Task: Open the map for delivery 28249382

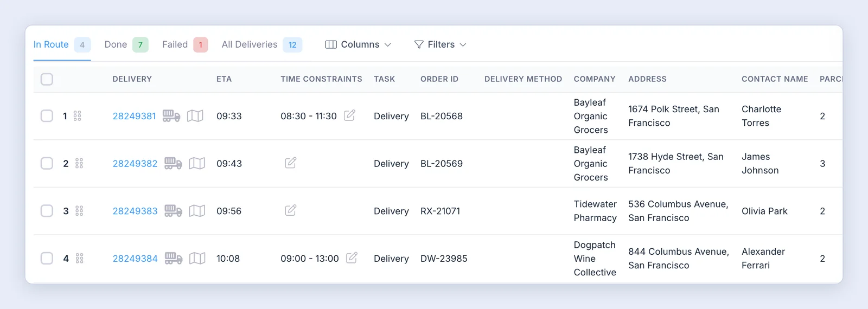Action: click(x=197, y=163)
